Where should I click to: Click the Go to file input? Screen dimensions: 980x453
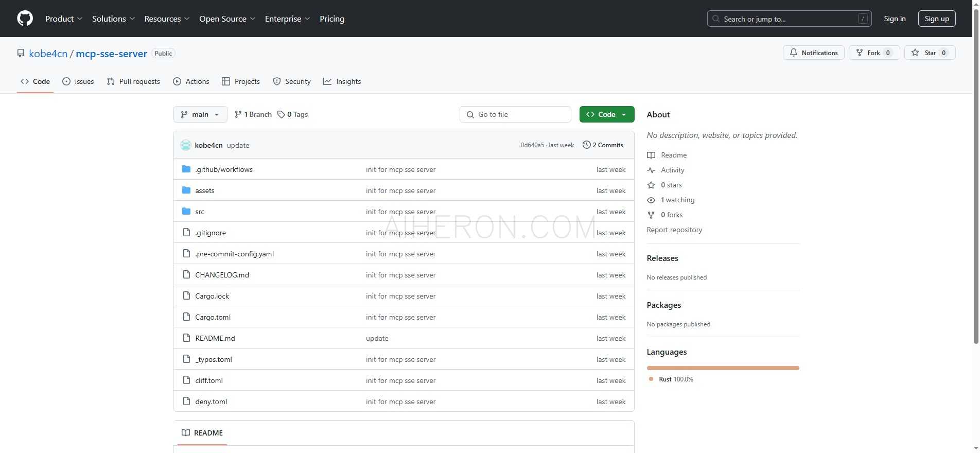(515, 114)
